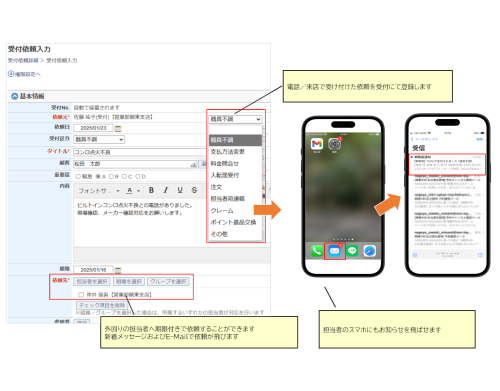Tap the Safari app in phone dock
The height and width of the screenshot is (391, 500).
click(370, 251)
